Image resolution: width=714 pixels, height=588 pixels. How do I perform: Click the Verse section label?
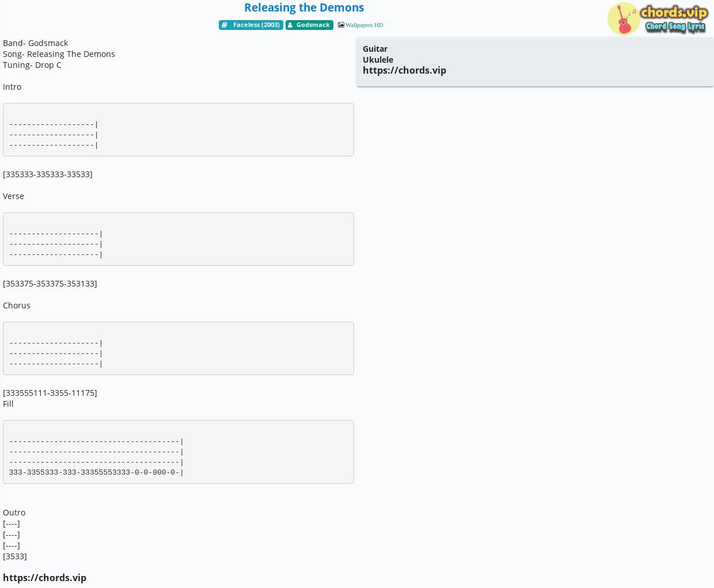13,196
